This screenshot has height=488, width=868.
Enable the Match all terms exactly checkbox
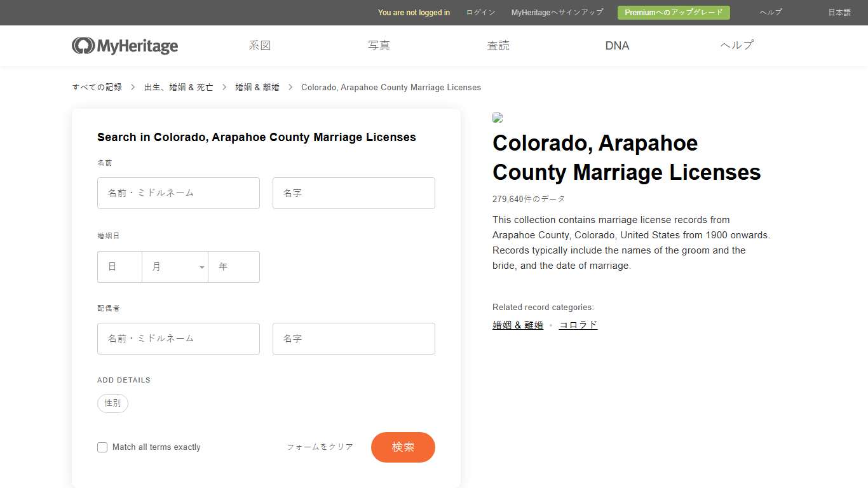click(102, 447)
